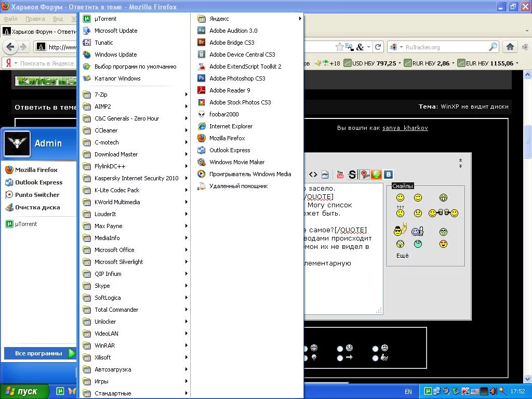This screenshot has height=399, width=532.
Task: Open the Файл menu in Firefox
Action: pos(10,19)
